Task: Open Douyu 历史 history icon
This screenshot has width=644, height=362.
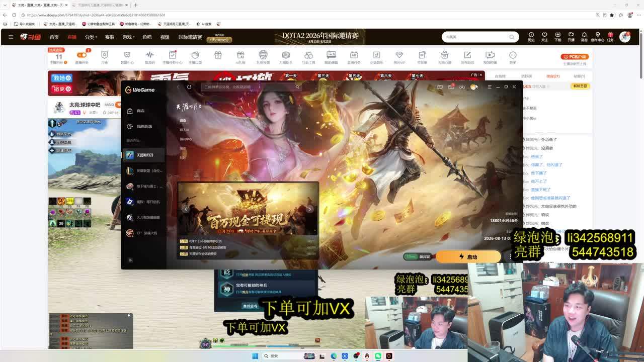Action: (x=531, y=37)
